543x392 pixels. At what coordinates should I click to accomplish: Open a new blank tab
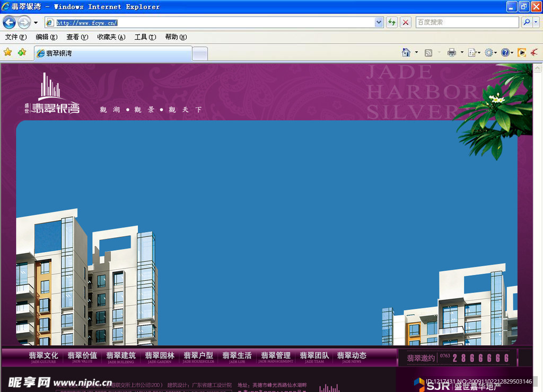pos(200,54)
